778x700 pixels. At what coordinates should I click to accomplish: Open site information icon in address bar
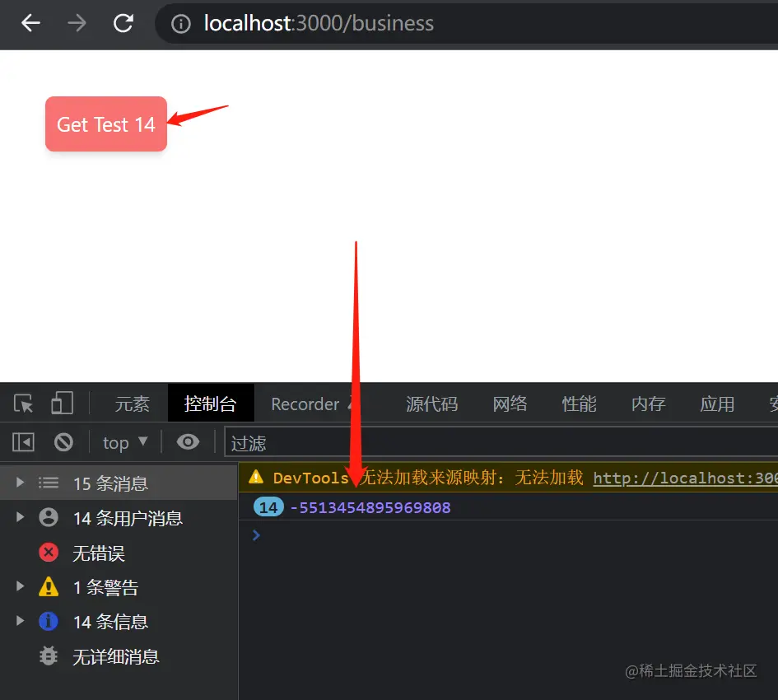click(180, 23)
